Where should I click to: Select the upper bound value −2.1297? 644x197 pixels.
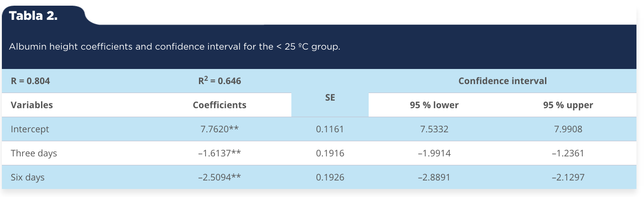(568, 177)
